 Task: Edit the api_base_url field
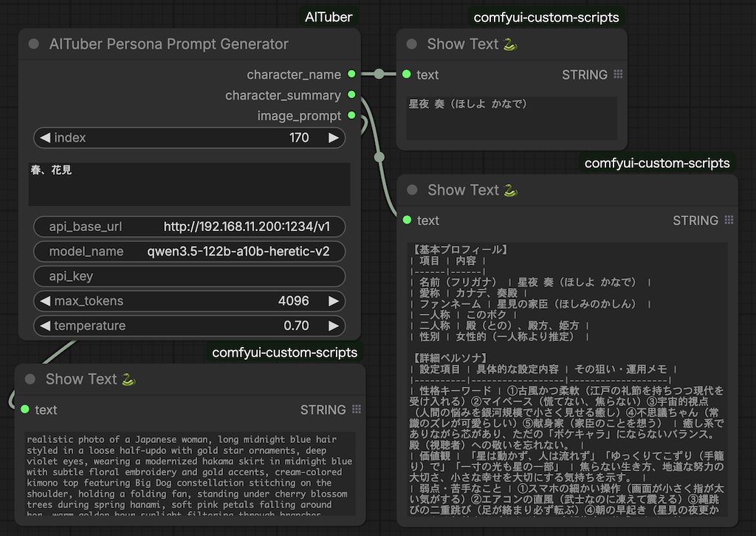pos(189,227)
